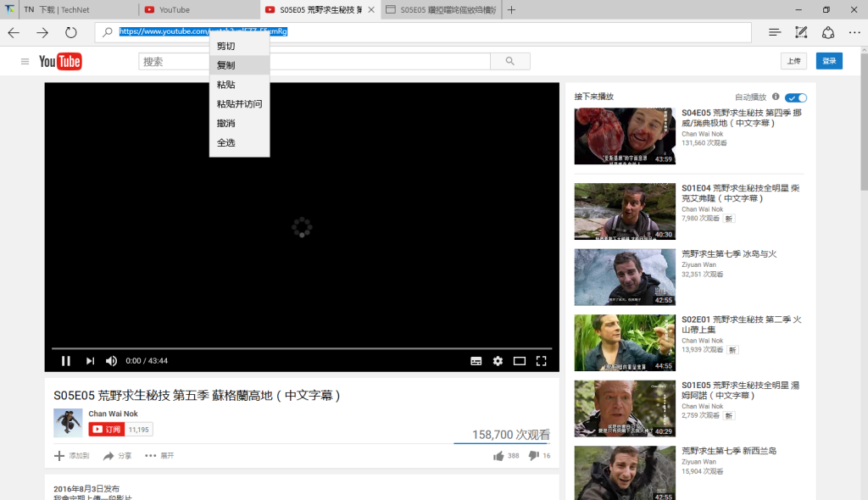The height and width of the screenshot is (500, 868).
Task: Toggle the autoplay switch off
Action: tap(796, 97)
